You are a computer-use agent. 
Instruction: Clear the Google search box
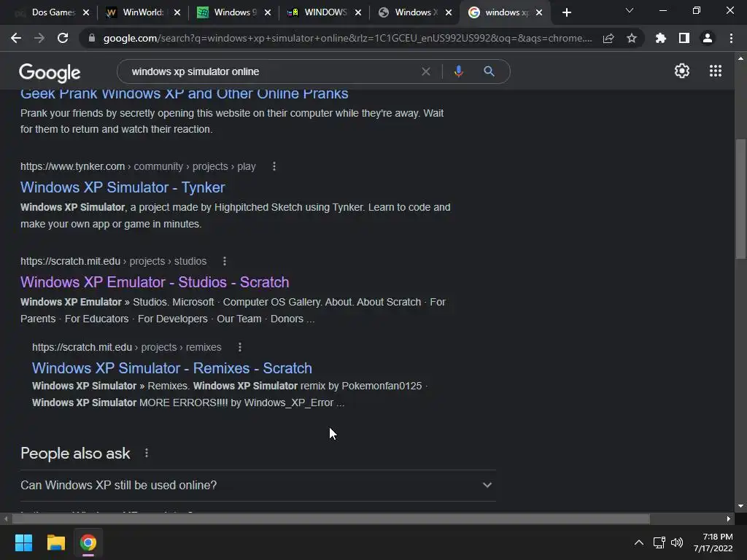point(426,71)
